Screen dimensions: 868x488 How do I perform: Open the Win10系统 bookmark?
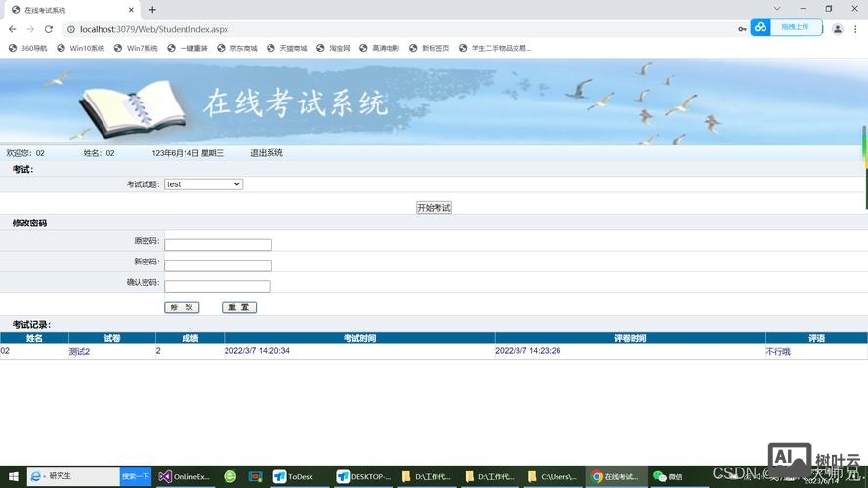81,48
